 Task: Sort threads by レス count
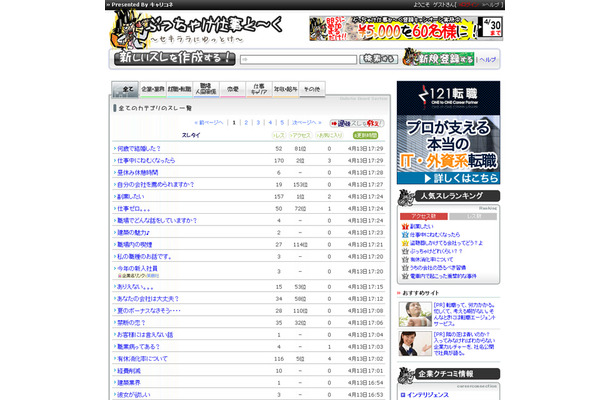coord(279,135)
